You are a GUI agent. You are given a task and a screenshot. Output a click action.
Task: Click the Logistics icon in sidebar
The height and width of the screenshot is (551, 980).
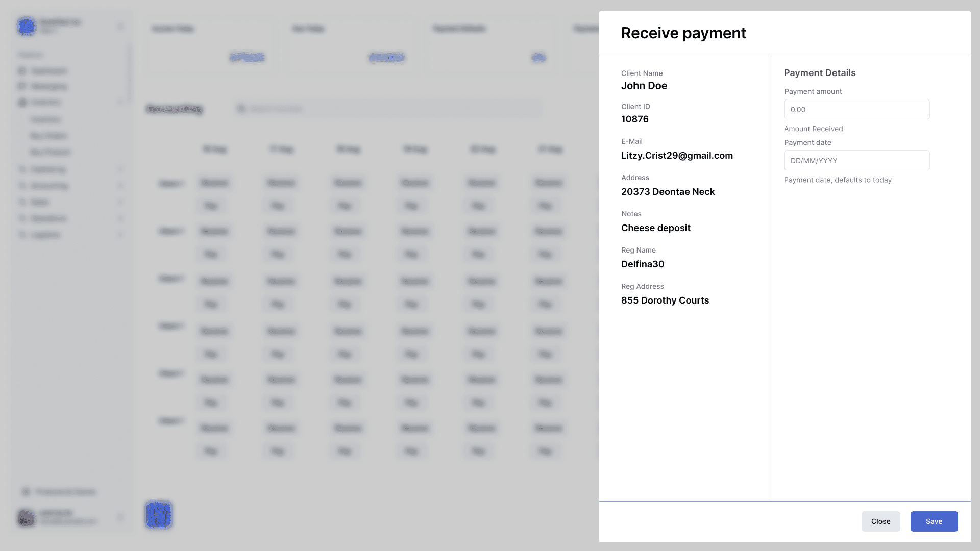point(22,235)
